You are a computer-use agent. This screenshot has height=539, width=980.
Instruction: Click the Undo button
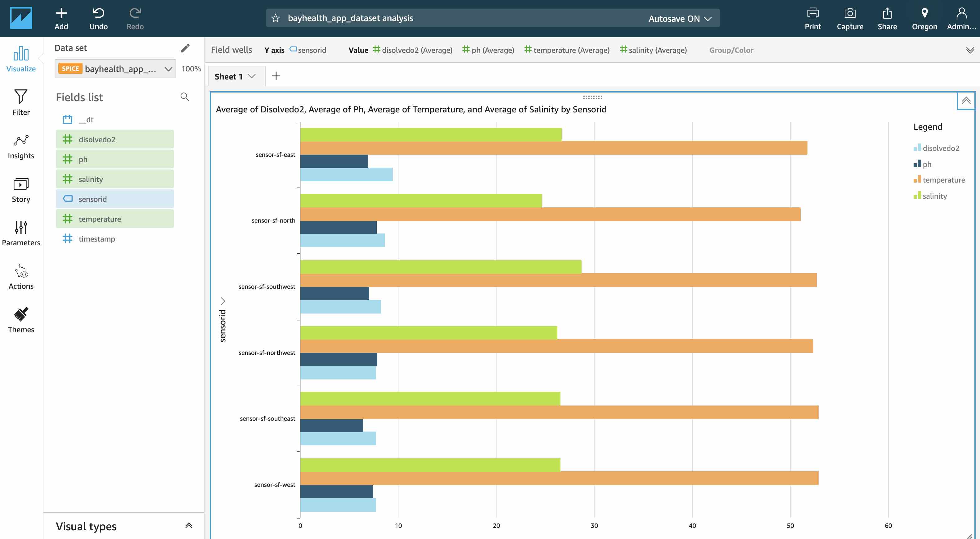point(98,19)
